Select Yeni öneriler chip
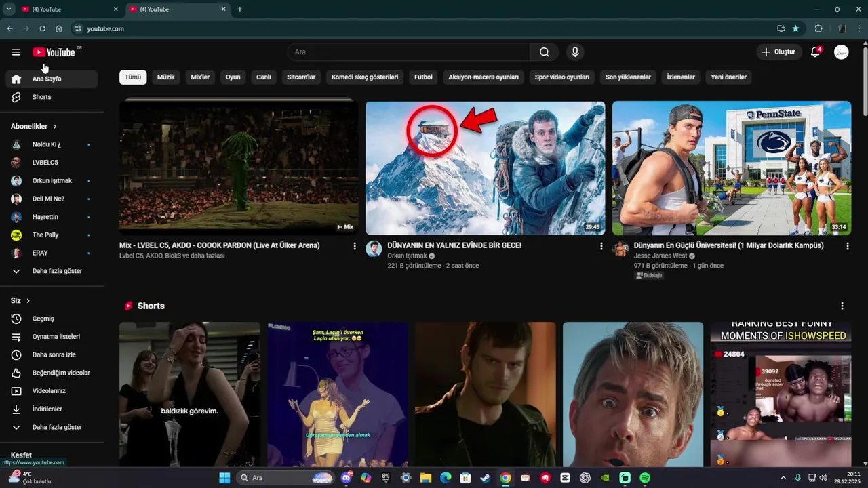Viewport: 868px width, 488px height. (729, 77)
